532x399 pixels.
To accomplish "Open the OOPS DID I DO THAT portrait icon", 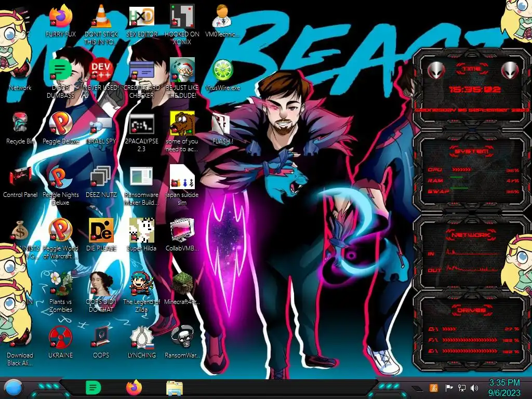I will 101,284.
